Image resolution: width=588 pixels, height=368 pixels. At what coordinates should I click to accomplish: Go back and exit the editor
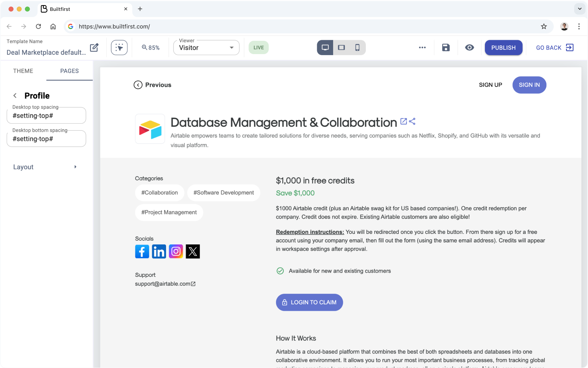click(x=555, y=48)
